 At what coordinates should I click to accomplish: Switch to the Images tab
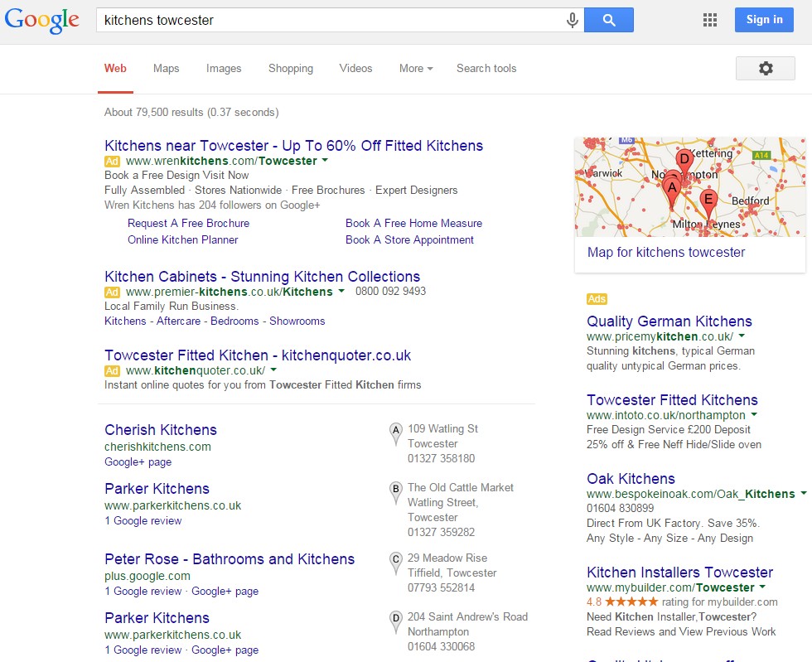tap(224, 69)
